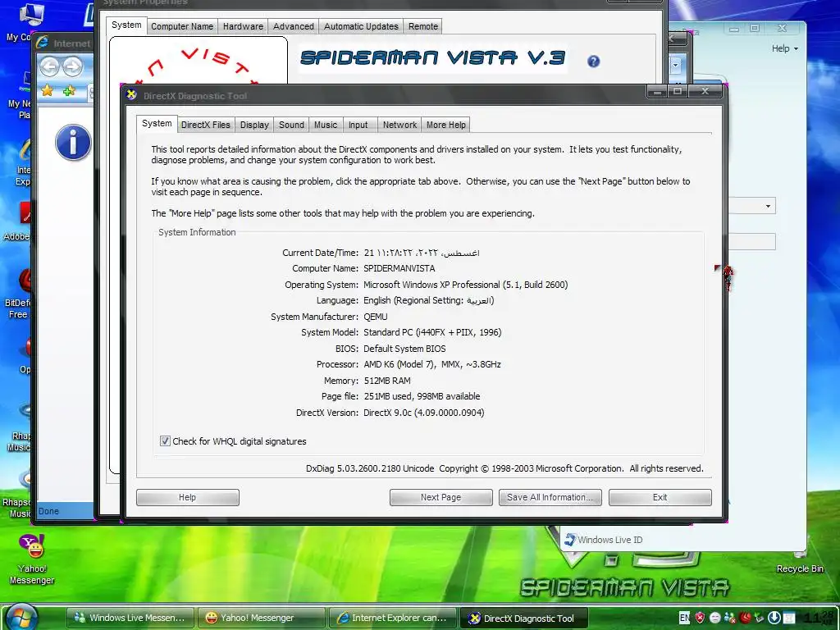Viewport: 840px width, 630px height.
Task: Switch to Windows Live Messenger taskbar button
Action: point(130,618)
